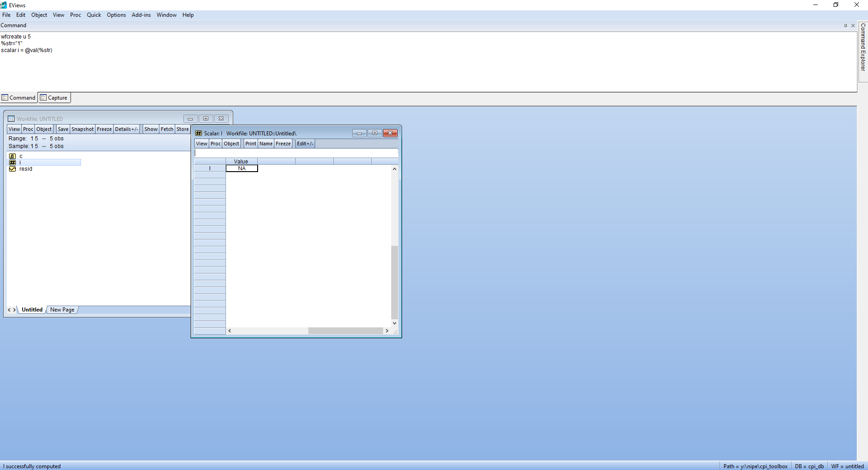Click the vertical scrollbar thumb in Scalar window
This screenshot has height=470, width=868.
pos(394,283)
